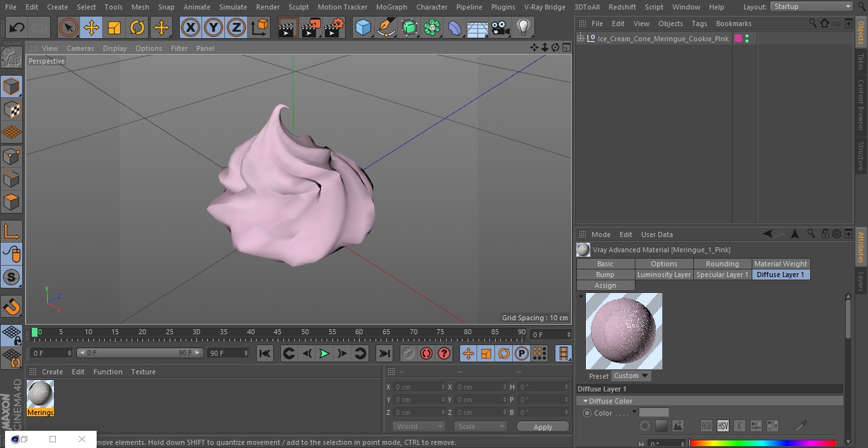Image resolution: width=868 pixels, height=448 pixels.
Task: Open the Array modeling objects icon
Action: tap(432, 28)
